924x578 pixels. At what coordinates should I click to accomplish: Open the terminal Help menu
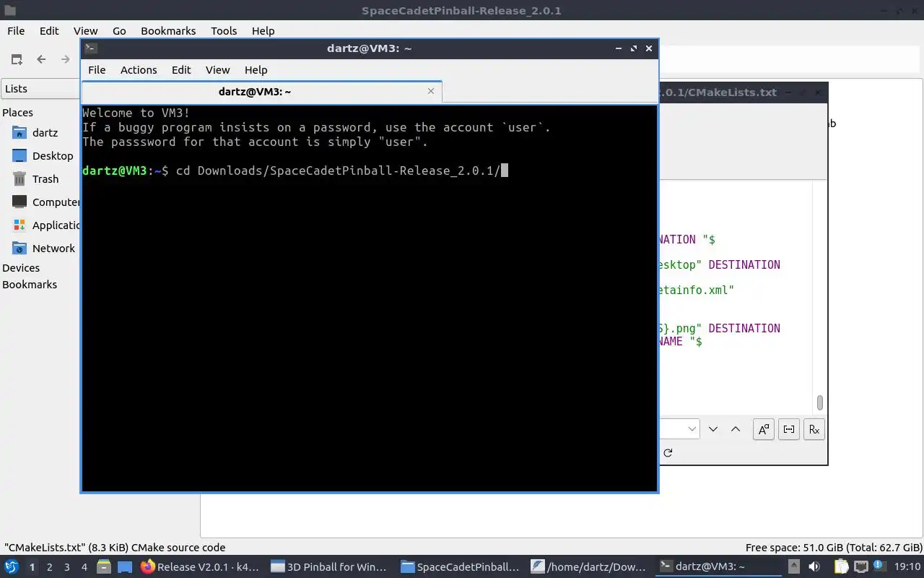click(x=256, y=70)
